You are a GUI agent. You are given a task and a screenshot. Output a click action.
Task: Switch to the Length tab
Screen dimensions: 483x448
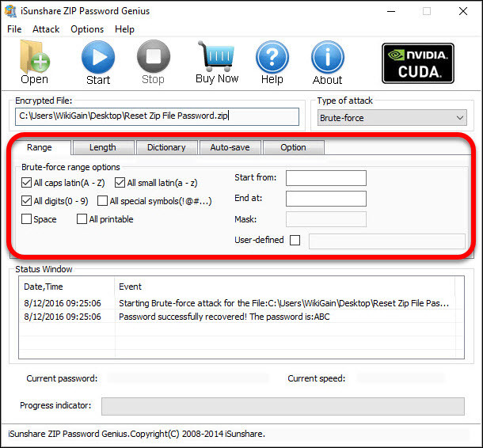point(103,147)
